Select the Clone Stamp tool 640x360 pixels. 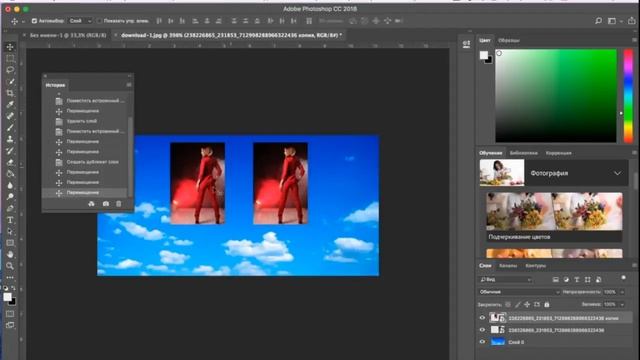click(10, 139)
